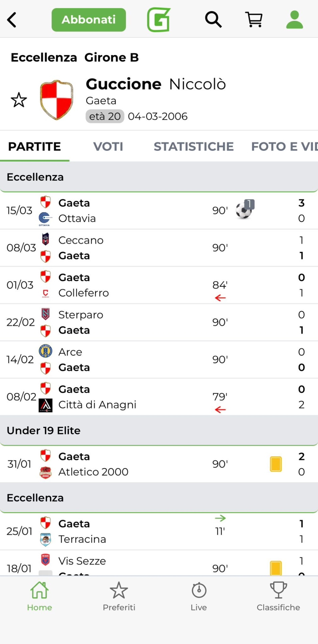Switch to the STATISTICHE tab
Screen dimensions: 318x644
click(194, 147)
